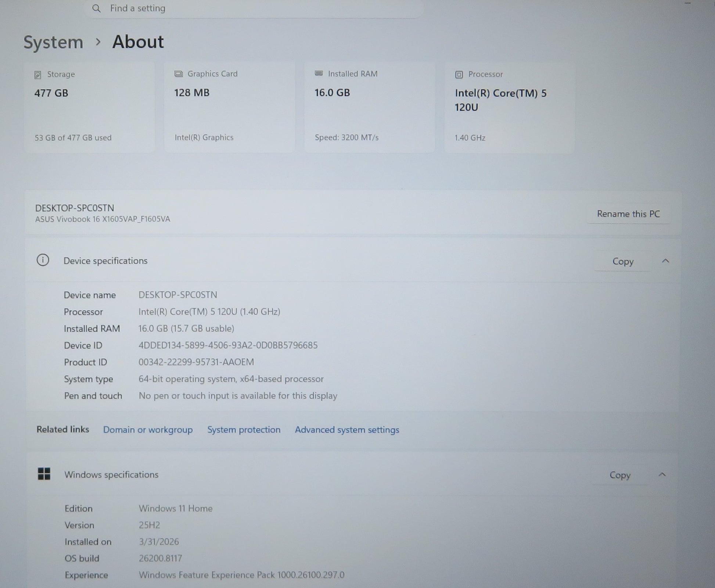Click the search magnifier icon

point(96,8)
